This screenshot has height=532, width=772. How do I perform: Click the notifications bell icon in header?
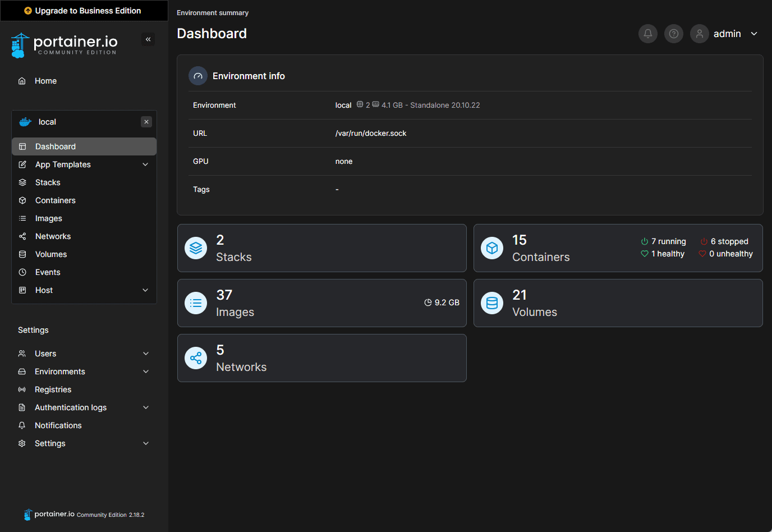647,34
